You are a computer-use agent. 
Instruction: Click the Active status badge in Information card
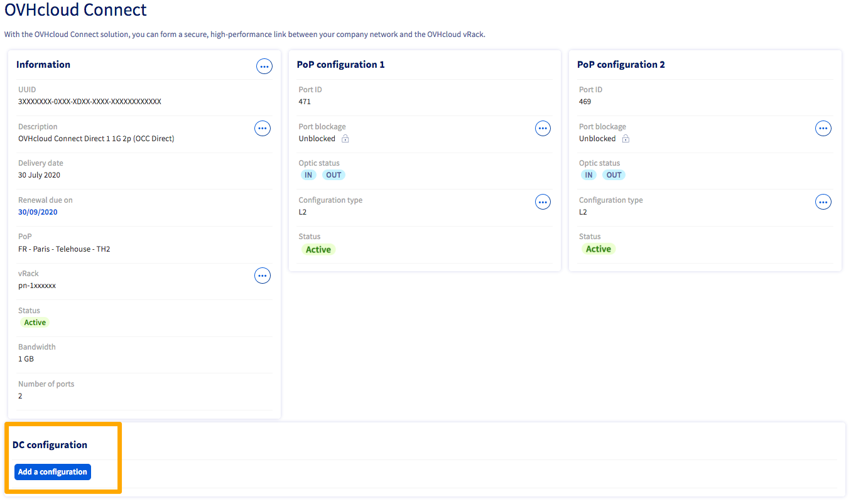pos(35,323)
